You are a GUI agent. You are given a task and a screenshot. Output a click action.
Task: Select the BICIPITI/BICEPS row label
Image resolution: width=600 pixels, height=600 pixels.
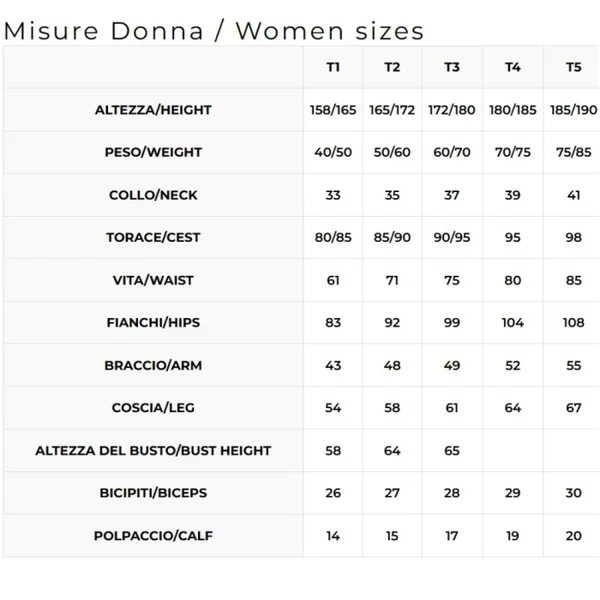pos(154,493)
